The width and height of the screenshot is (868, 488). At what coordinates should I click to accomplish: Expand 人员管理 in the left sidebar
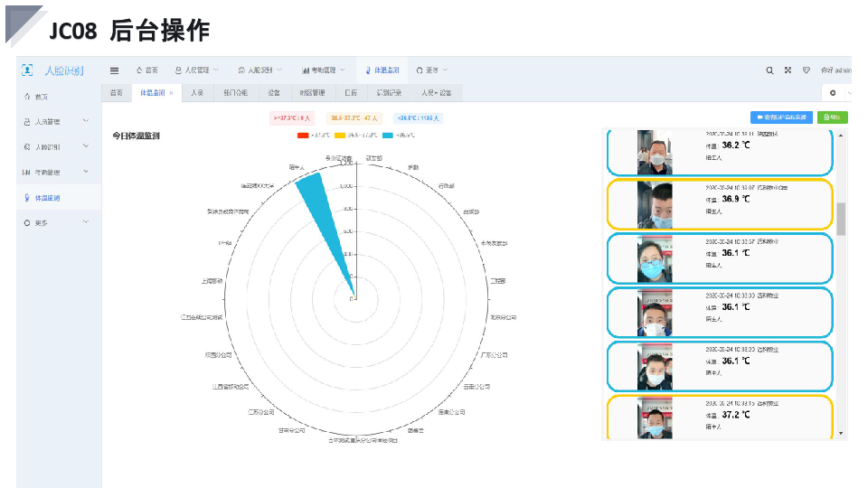(x=54, y=121)
